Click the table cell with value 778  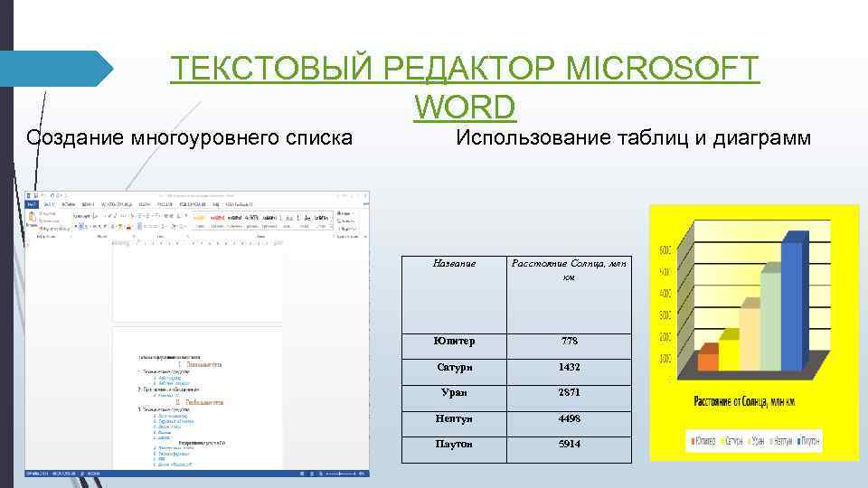click(x=569, y=346)
